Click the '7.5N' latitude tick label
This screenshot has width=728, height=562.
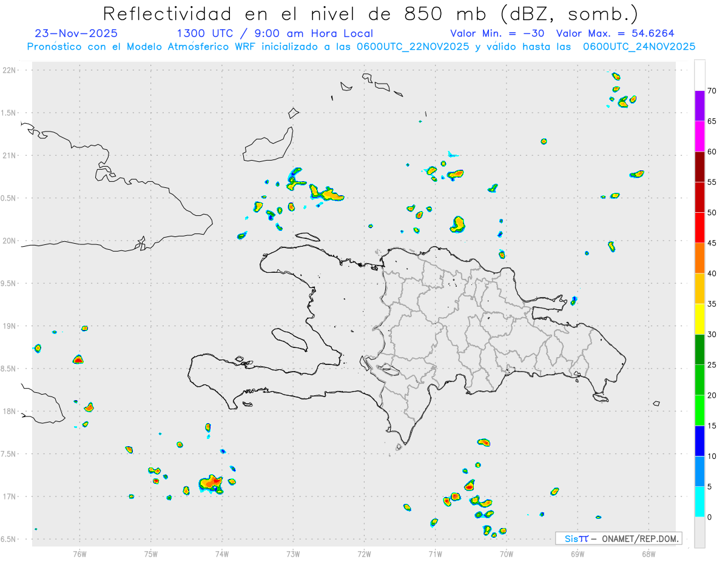coord(9,454)
